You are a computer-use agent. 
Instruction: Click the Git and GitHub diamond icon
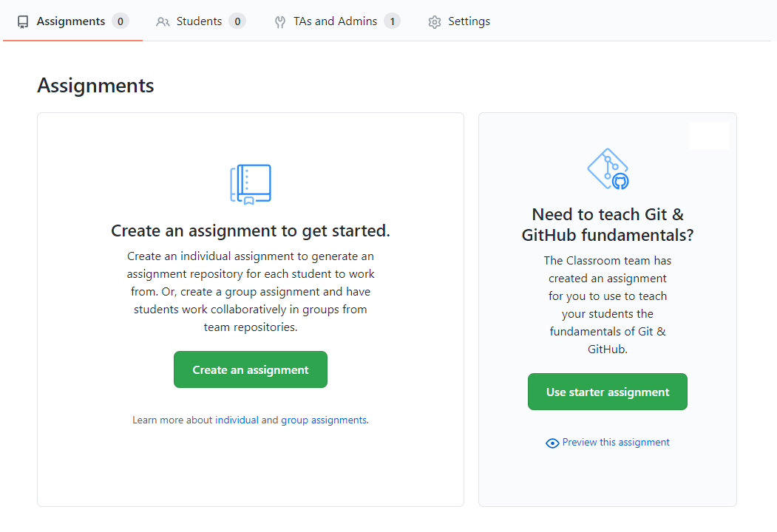tap(608, 169)
